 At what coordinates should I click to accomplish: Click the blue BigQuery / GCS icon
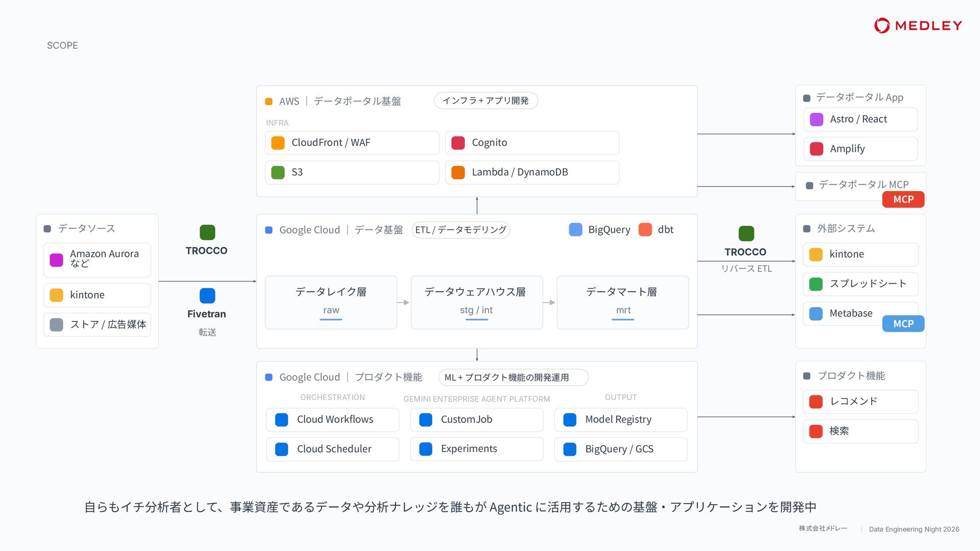(x=570, y=449)
